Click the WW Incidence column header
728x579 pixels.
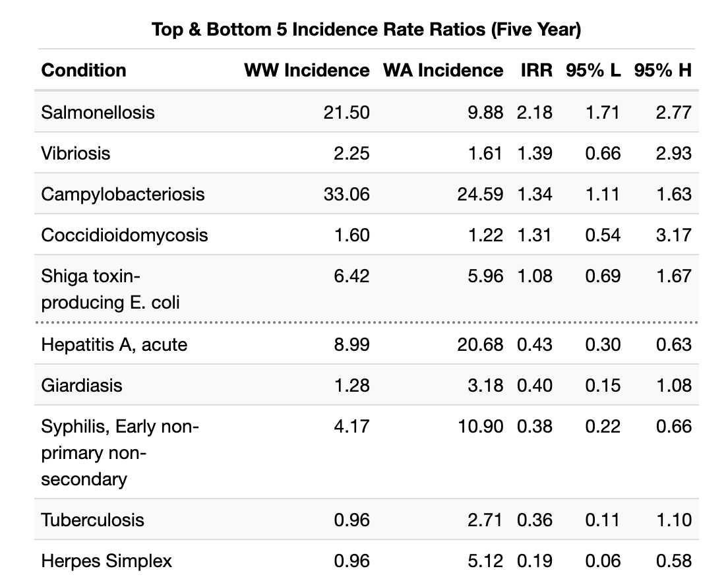click(x=307, y=70)
